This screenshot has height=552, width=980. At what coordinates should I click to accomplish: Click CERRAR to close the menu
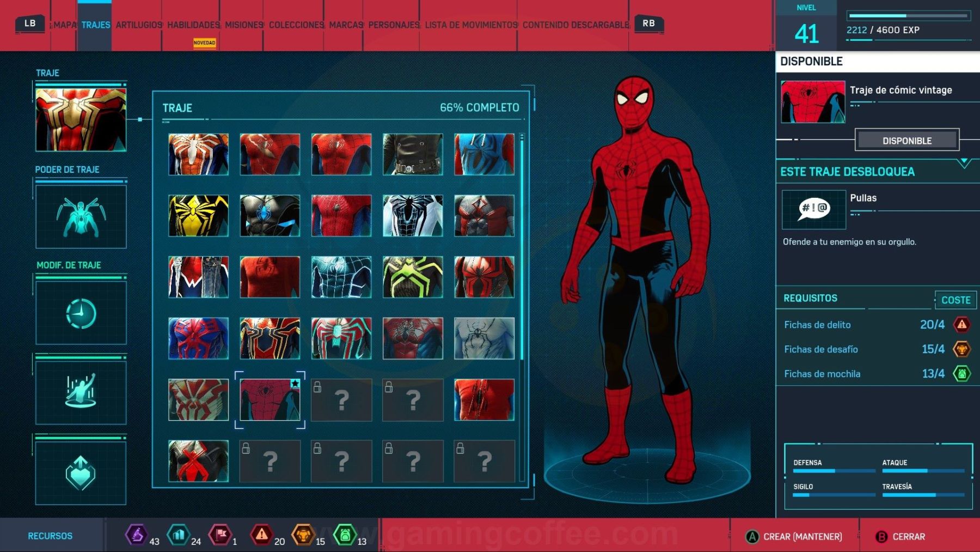coord(900,537)
